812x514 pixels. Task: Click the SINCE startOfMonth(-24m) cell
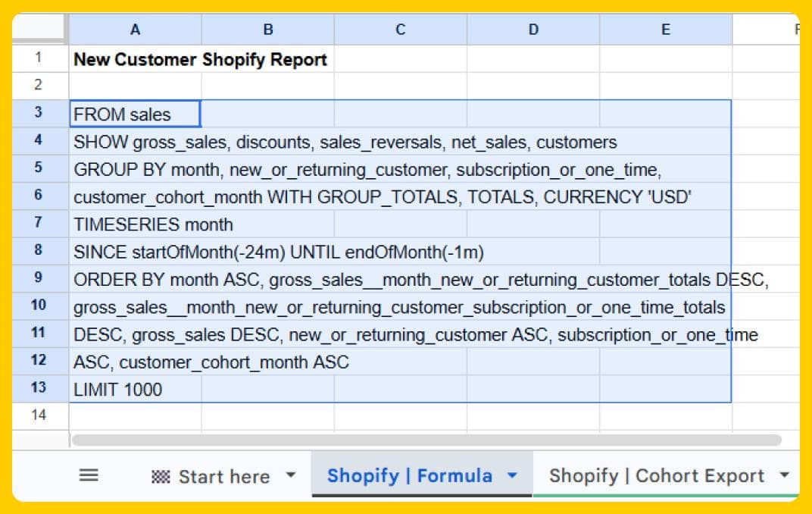pos(135,251)
